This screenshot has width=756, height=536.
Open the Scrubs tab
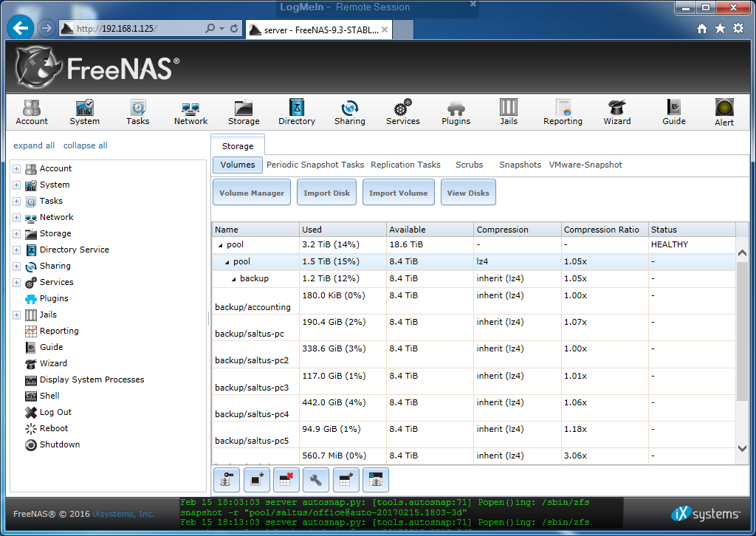(x=469, y=165)
